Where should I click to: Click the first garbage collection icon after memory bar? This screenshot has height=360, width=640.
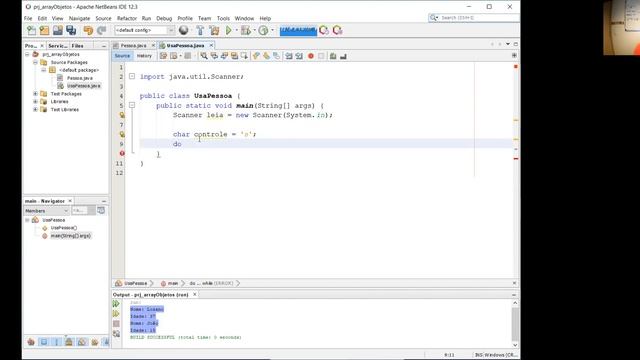[x=324, y=30]
